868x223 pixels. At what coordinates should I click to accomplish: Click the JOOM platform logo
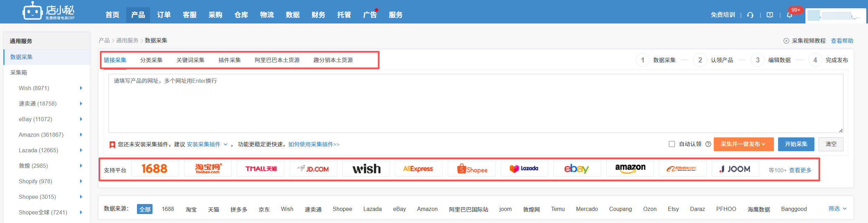735,169
